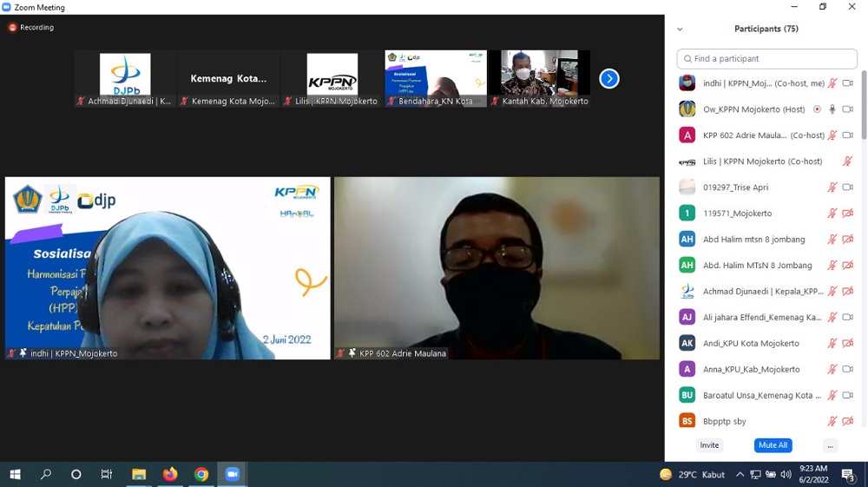Toggle microphone for KPP 602 Adrie Maulana
868x487 pixels.
tap(832, 135)
